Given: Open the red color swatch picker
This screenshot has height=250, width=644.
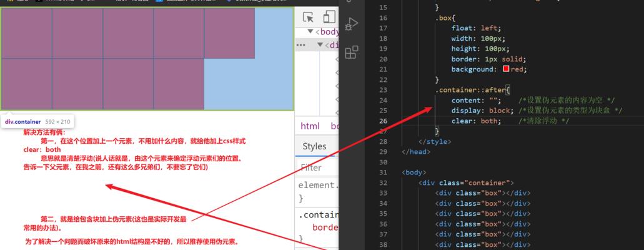Looking at the screenshot, I should point(506,69).
